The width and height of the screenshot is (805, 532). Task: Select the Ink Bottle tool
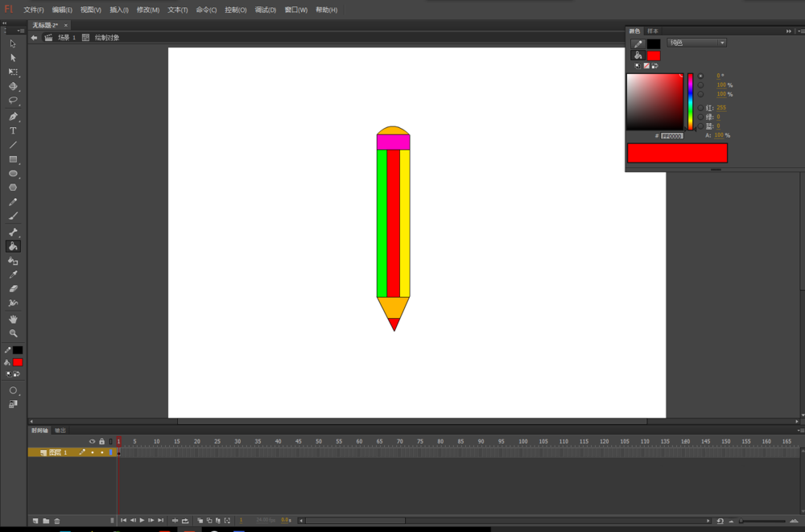[x=13, y=261]
